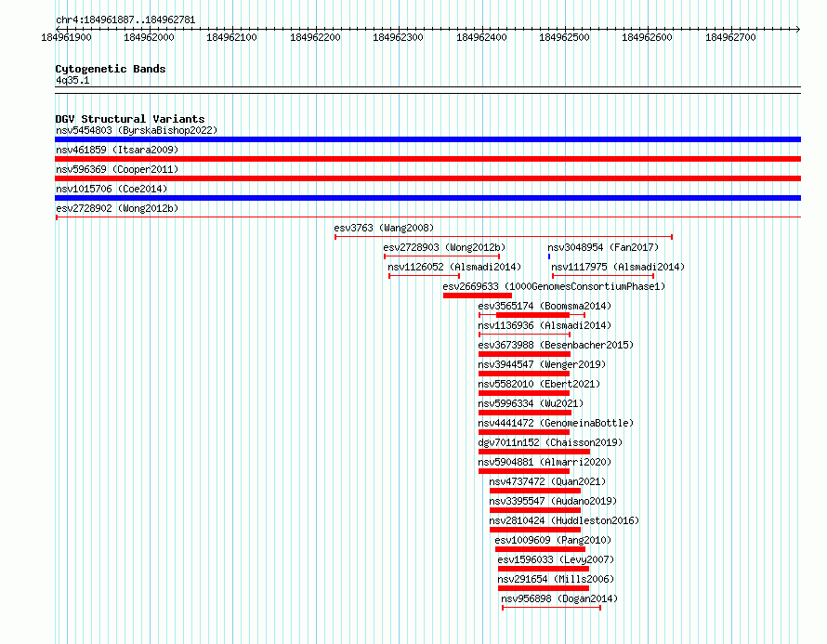Click ruler position 184962200

(x=315, y=37)
